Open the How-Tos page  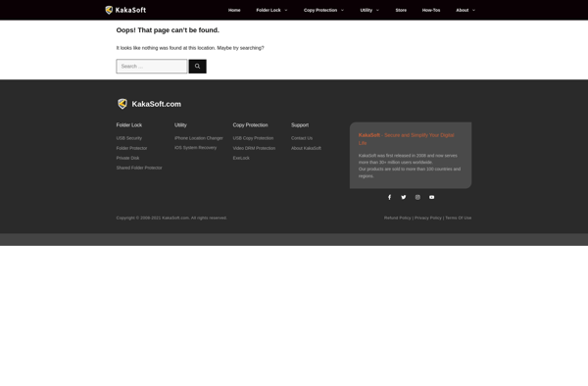pos(431,10)
